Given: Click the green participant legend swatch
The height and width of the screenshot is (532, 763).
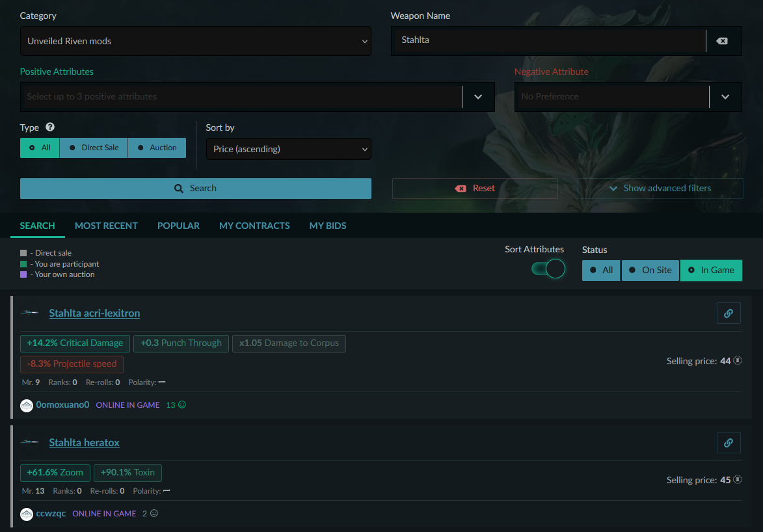Looking at the screenshot, I should (23, 264).
